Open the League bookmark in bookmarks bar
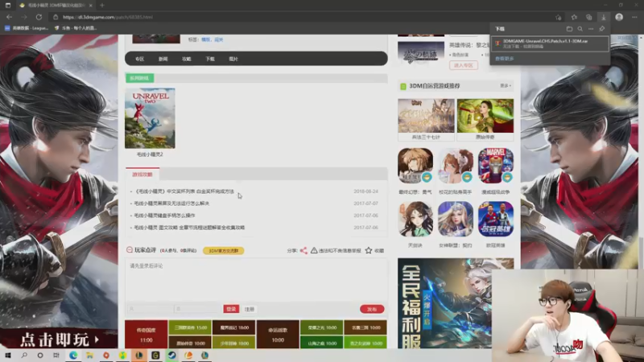This screenshot has width=644, height=362. tap(27, 28)
